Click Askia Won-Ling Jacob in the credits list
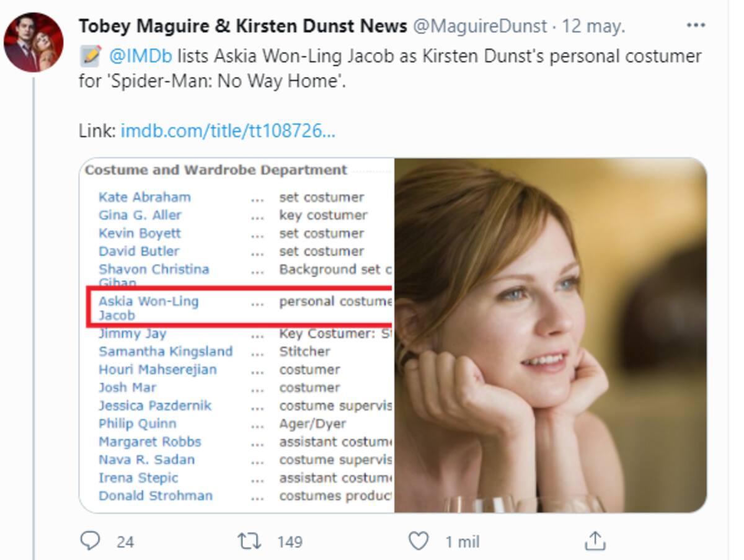Viewport: 744px width, 560px height. [148, 308]
